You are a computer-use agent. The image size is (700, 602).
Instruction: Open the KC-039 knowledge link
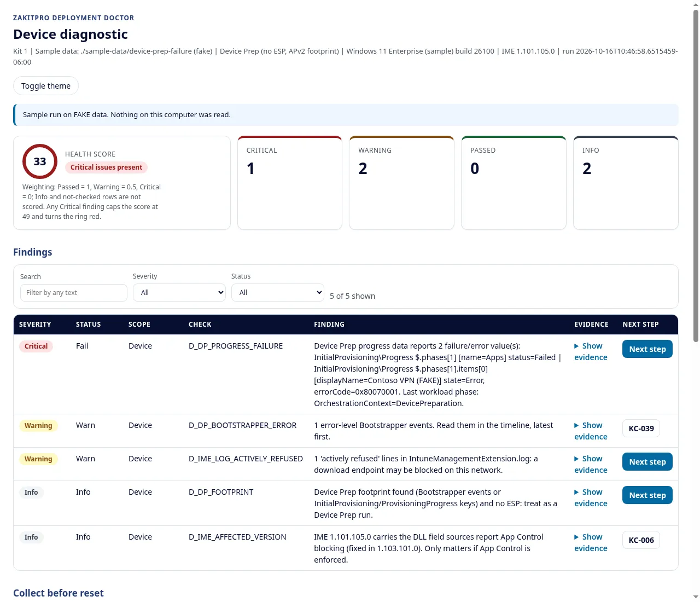[x=641, y=429]
